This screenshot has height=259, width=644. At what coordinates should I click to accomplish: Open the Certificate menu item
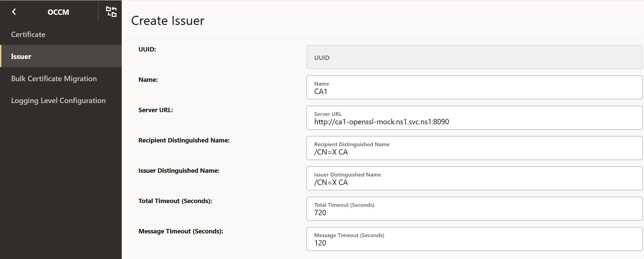(x=28, y=34)
